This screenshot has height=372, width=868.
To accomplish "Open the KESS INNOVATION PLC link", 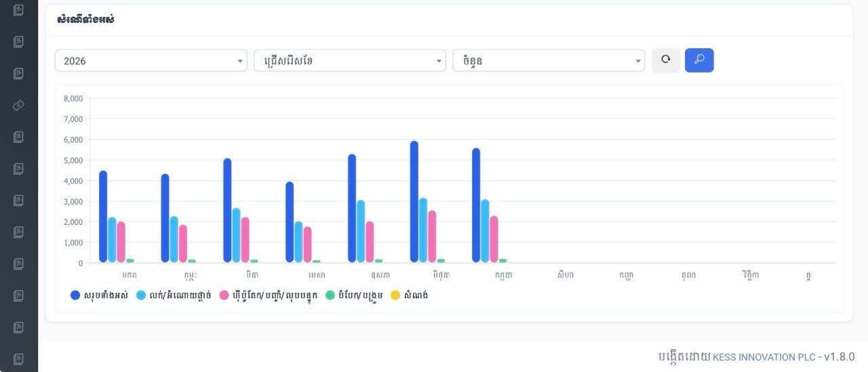I will (x=763, y=357).
